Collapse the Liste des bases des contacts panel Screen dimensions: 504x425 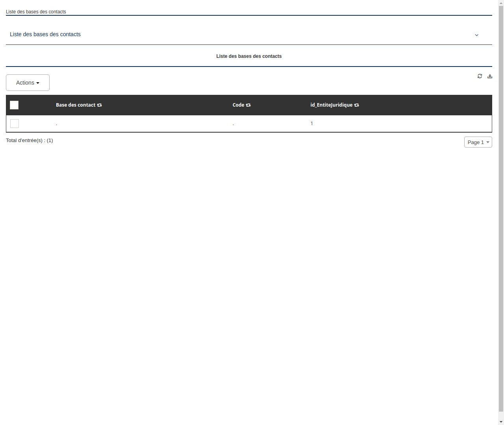pos(476,35)
